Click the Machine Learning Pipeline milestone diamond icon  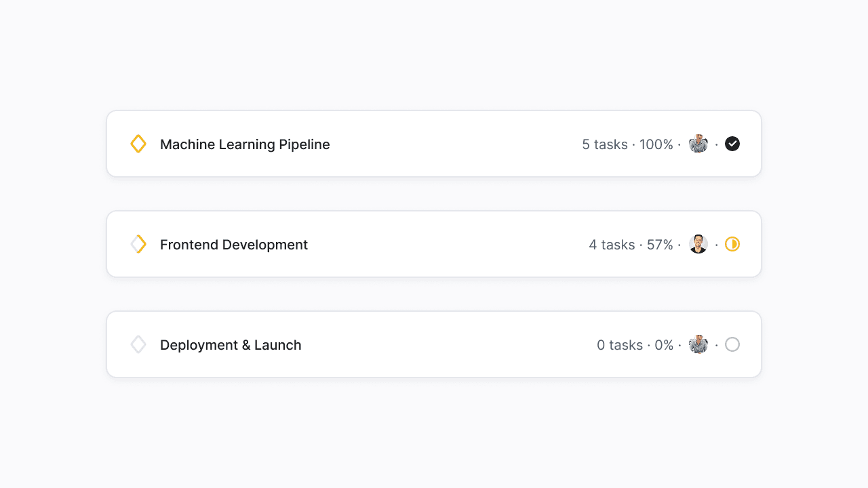point(138,144)
